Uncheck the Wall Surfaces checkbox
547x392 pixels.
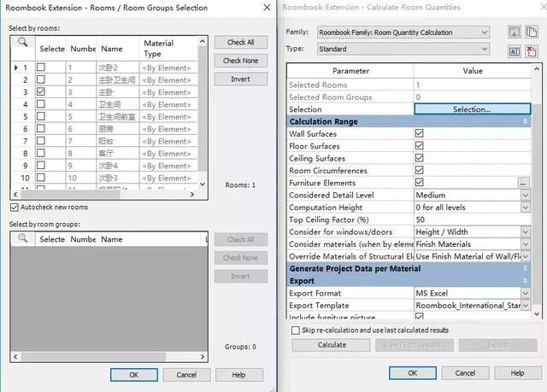(420, 133)
